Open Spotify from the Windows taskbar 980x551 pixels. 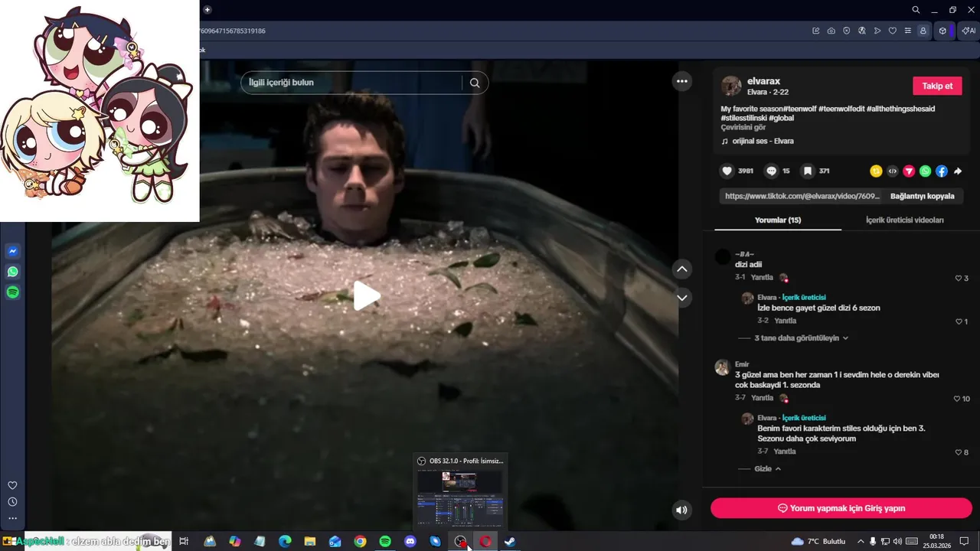(x=385, y=541)
